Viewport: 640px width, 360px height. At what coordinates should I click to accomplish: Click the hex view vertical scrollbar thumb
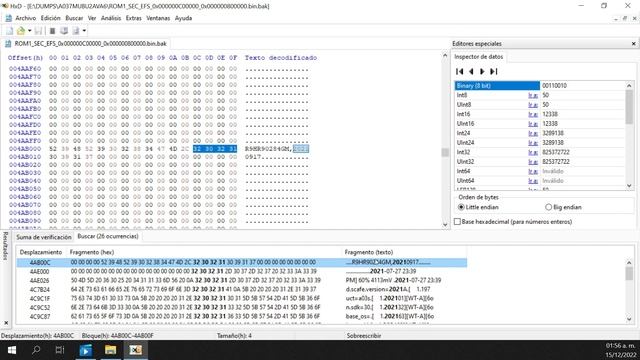(445, 152)
